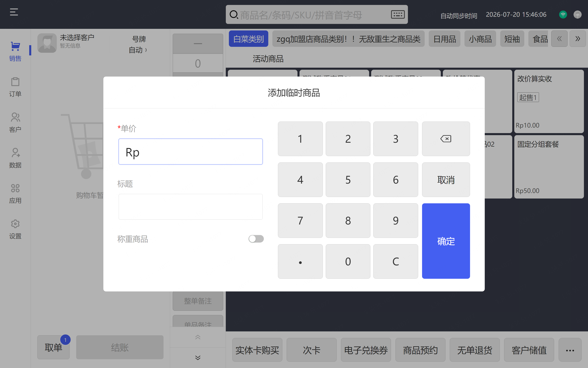Click the 无单退货 button
The height and width of the screenshot is (368, 588).
click(x=474, y=350)
